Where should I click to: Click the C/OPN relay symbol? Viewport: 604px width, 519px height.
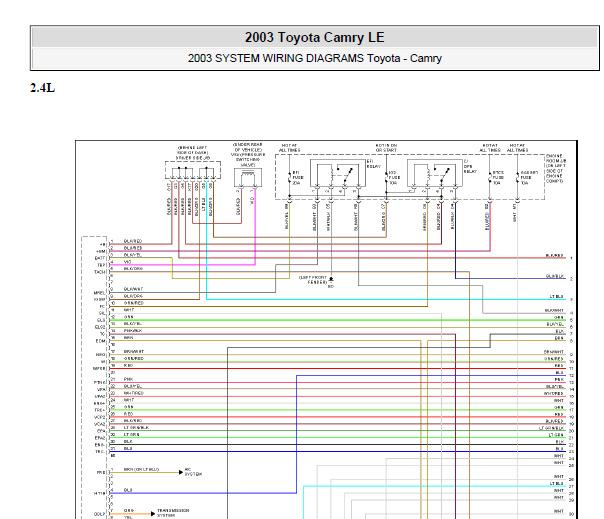point(435,173)
